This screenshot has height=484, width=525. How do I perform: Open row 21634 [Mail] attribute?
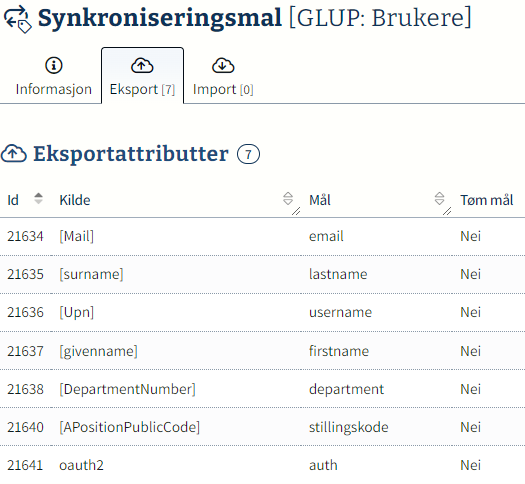262,236
